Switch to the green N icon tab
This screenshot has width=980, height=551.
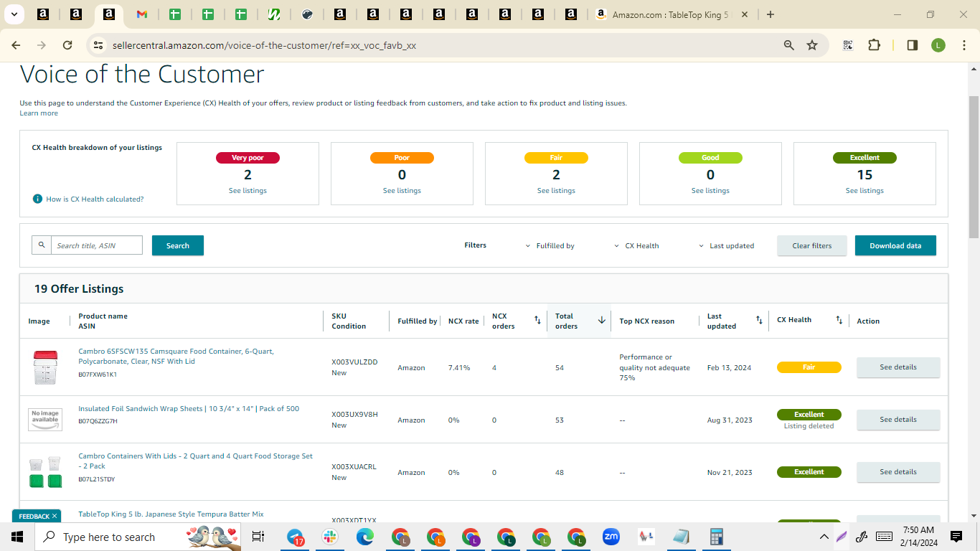tap(274, 14)
